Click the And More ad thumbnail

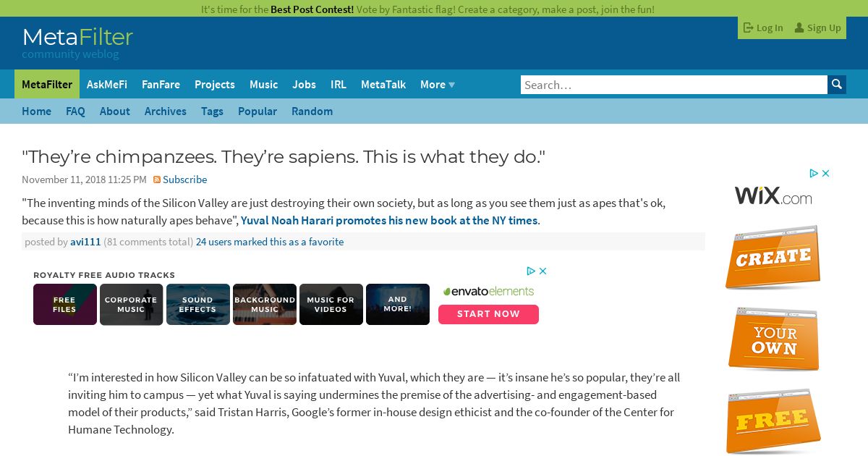(x=398, y=304)
